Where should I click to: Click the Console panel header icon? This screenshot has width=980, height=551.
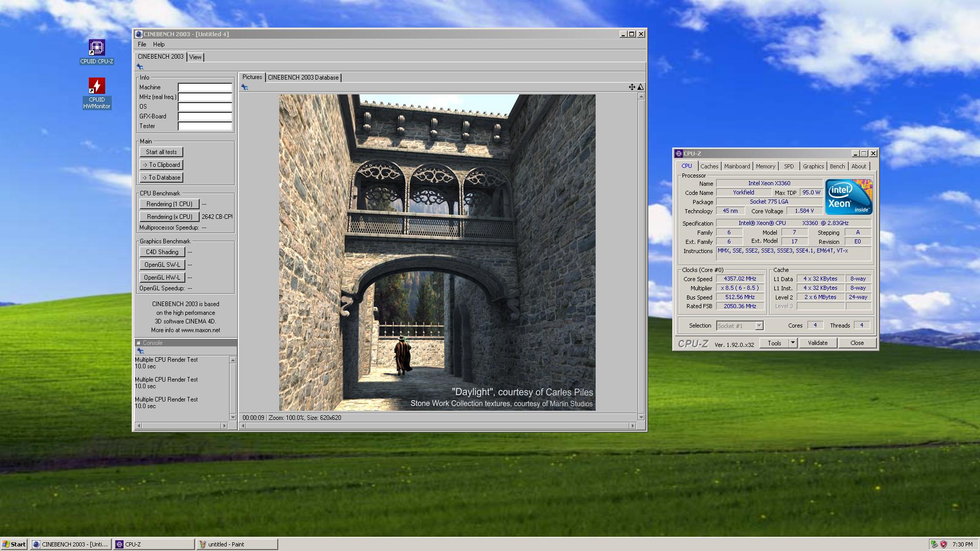(138, 343)
